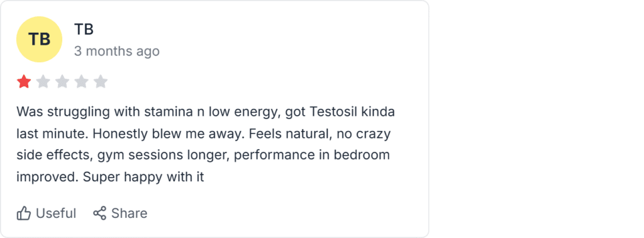
Task: Click the word 'improved' in the last line
Action: tap(48, 177)
